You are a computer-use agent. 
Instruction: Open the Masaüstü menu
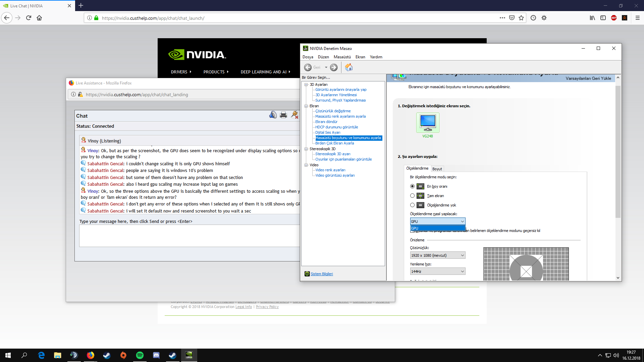coord(342,57)
